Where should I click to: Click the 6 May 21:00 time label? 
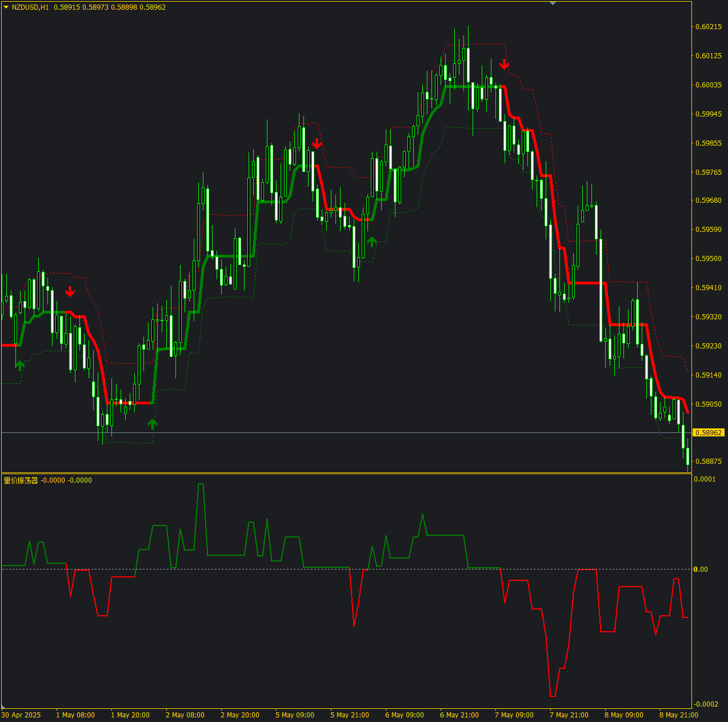click(459, 715)
